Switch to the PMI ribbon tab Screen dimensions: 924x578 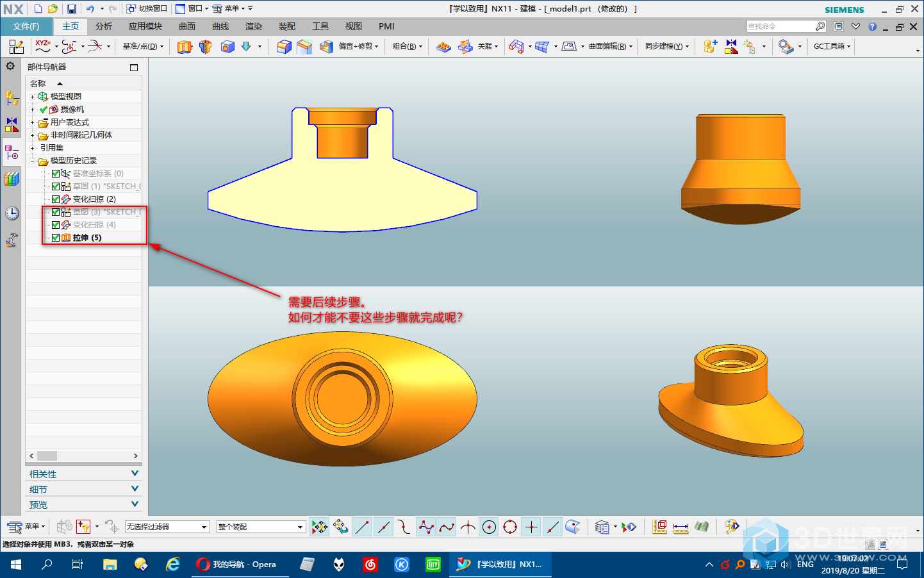[386, 26]
